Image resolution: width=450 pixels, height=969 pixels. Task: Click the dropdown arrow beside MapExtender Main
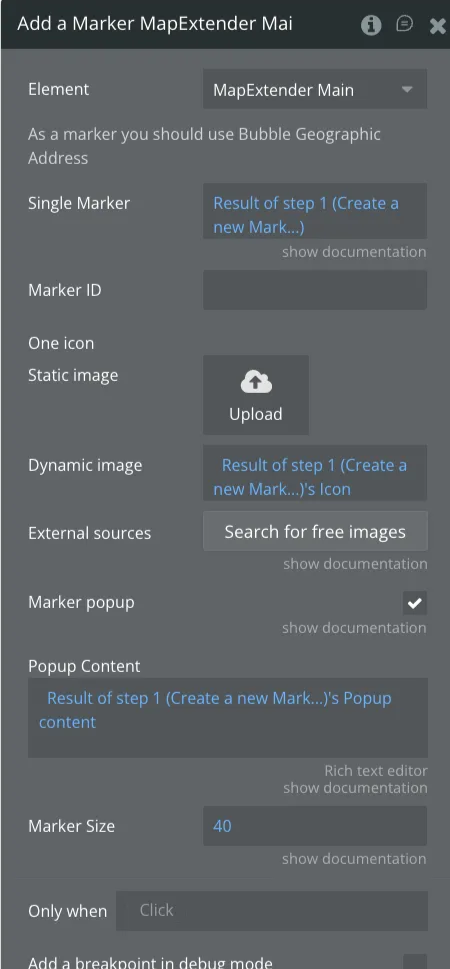coord(407,90)
